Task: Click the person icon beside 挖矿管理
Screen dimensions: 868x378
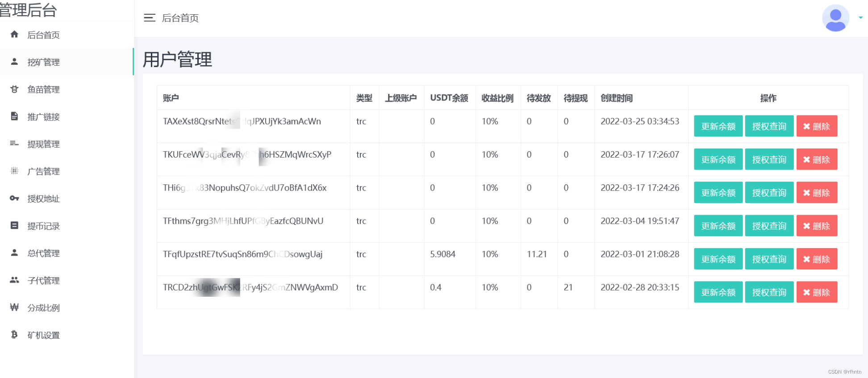Action: [14, 62]
